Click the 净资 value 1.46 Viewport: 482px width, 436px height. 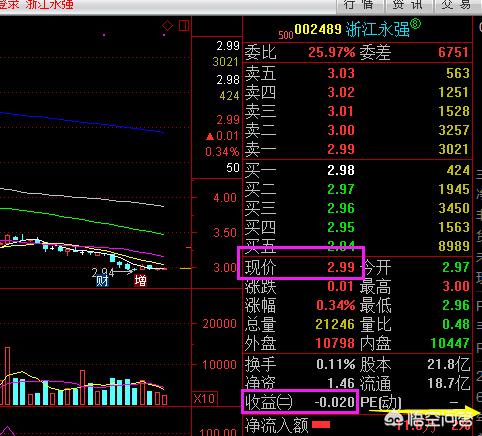pos(341,383)
